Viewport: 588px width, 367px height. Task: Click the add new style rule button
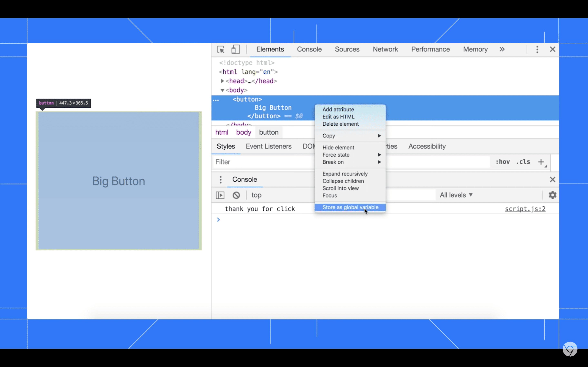[x=541, y=161]
